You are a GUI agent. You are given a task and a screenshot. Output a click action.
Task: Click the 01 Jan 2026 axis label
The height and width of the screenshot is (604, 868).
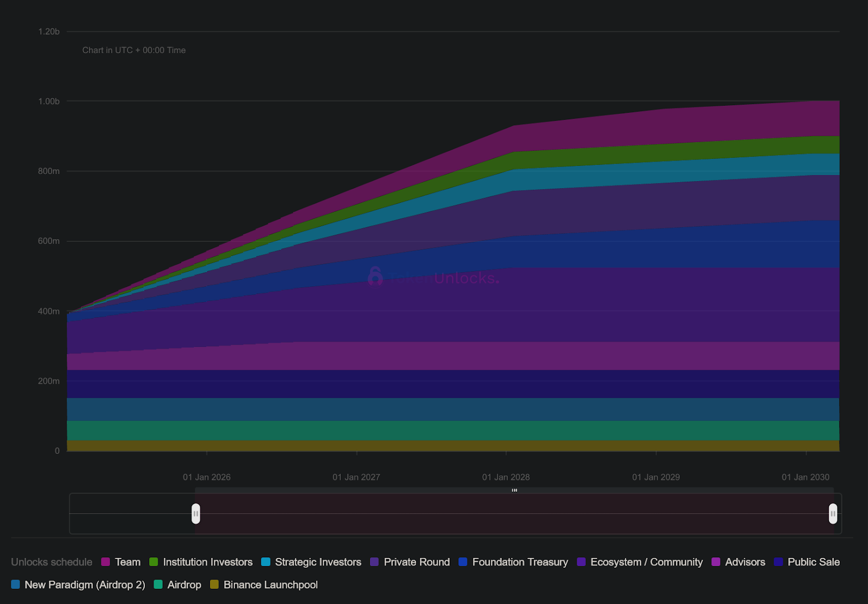tap(207, 477)
